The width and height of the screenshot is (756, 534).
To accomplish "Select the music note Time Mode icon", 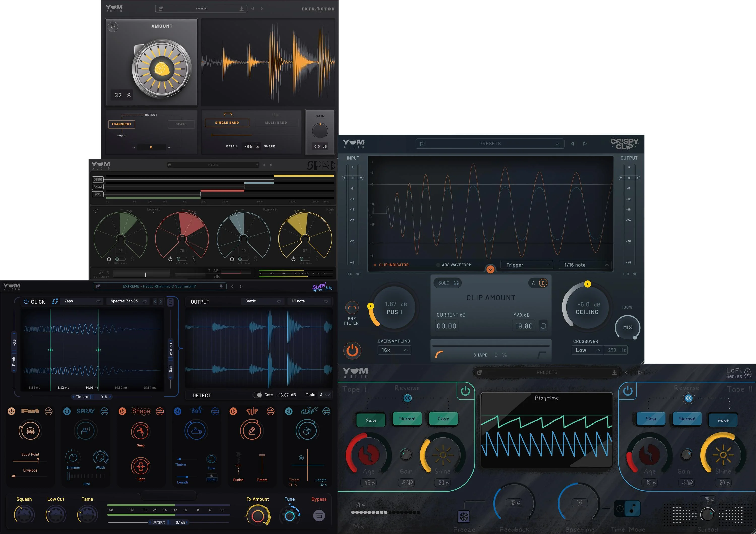I will [x=633, y=509].
